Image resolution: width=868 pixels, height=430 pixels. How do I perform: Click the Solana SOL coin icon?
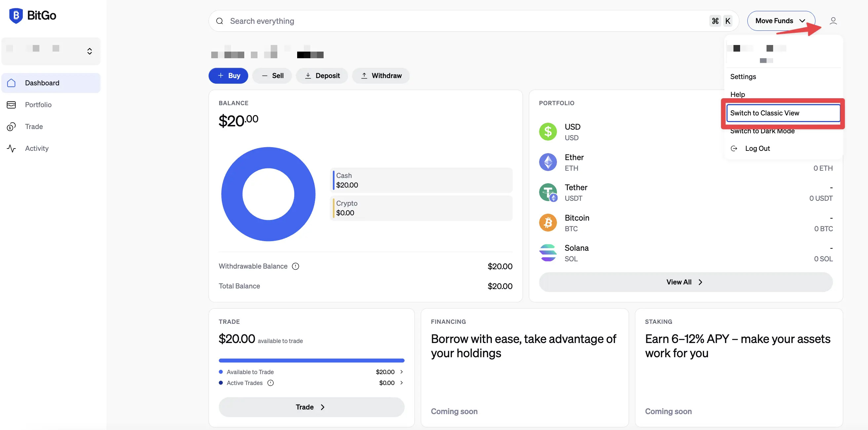[x=548, y=252]
